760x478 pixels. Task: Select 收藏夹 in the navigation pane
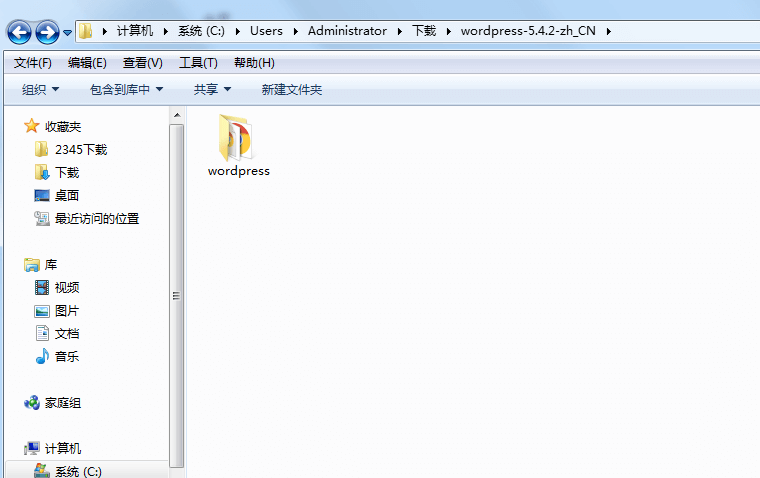click(x=63, y=127)
